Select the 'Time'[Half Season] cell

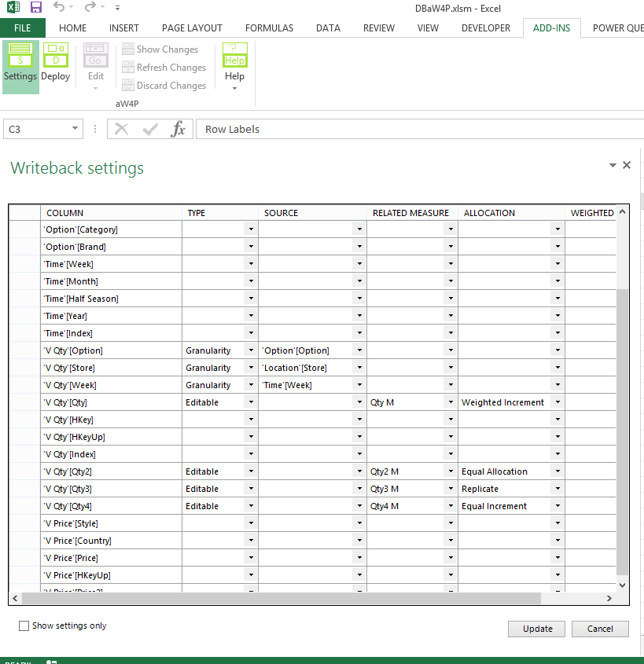(111, 299)
